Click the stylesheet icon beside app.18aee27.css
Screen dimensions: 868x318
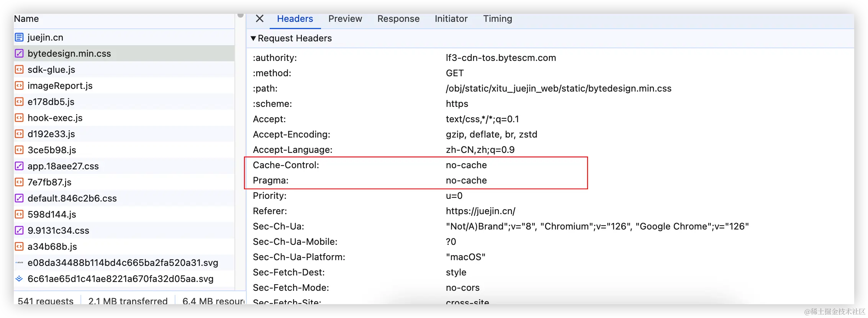click(x=19, y=166)
